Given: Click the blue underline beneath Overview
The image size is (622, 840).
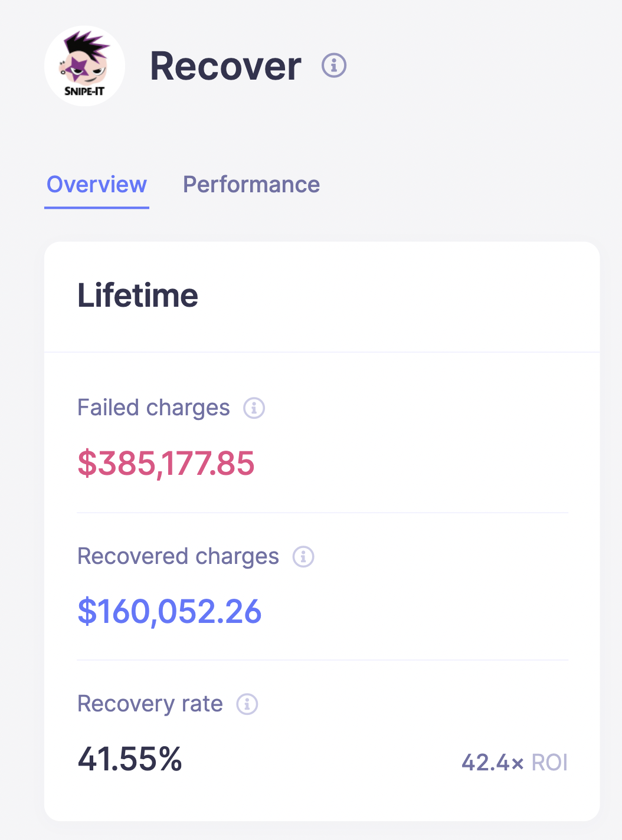Looking at the screenshot, I should [97, 207].
